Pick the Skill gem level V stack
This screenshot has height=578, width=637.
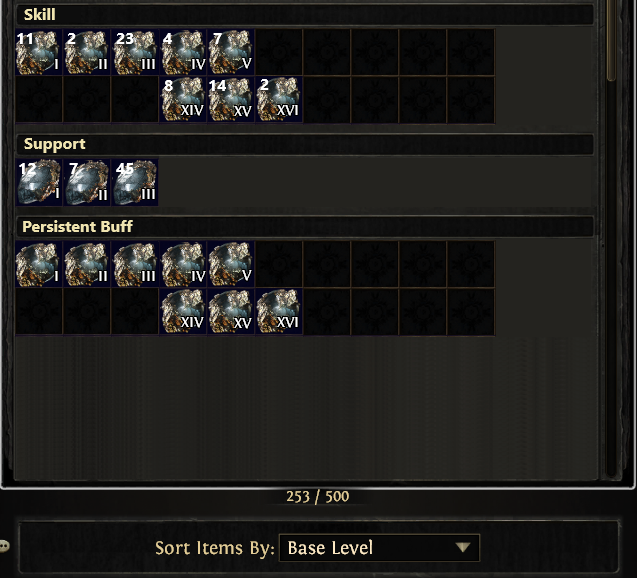click(x=230, y=52)
